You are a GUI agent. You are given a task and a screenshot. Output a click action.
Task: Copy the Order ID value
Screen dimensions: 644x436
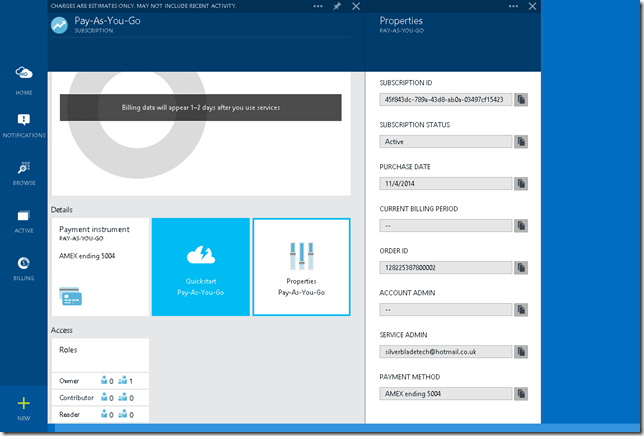[521, 268]
